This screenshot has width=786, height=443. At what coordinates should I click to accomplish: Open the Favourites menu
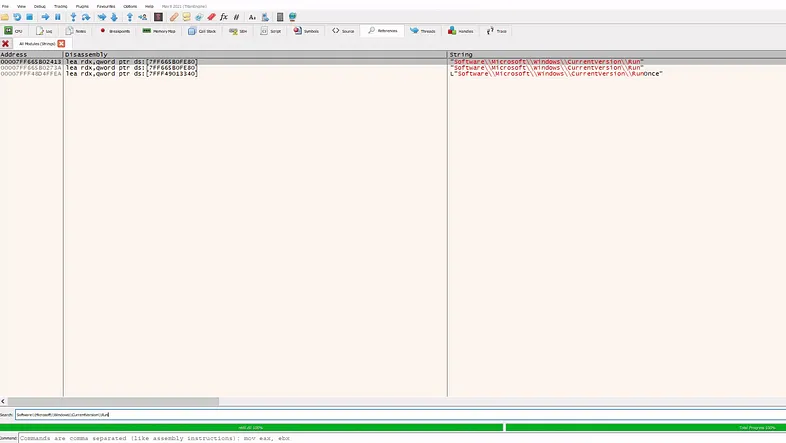pos(106,7)
